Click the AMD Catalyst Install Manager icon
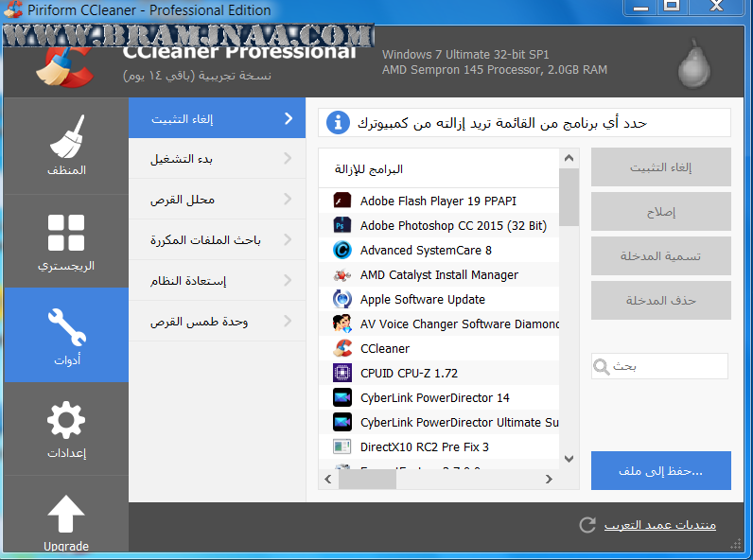753x560 pixels. tap(341, 274)
